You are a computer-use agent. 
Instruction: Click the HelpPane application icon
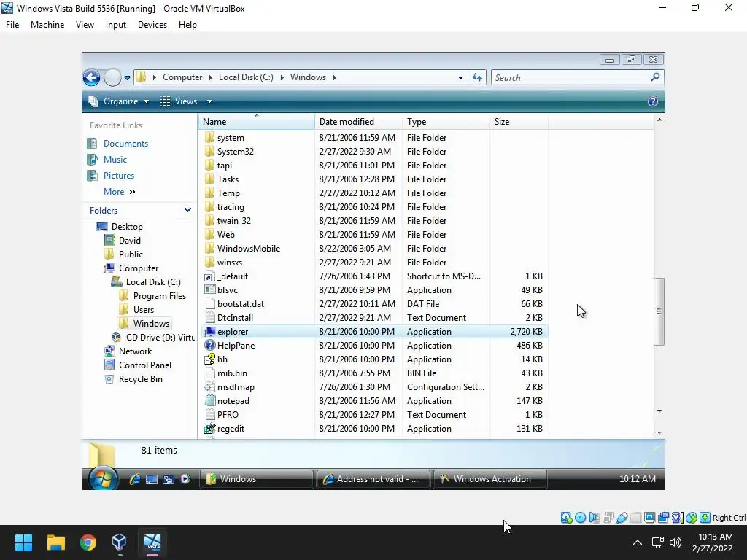(x=209, y=345)
